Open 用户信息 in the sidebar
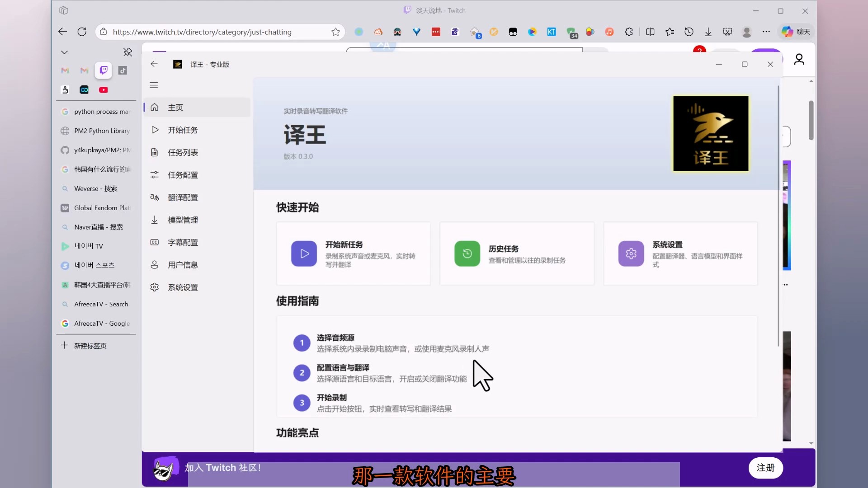The height and width of the screenshot is (488, 868). 183,265
